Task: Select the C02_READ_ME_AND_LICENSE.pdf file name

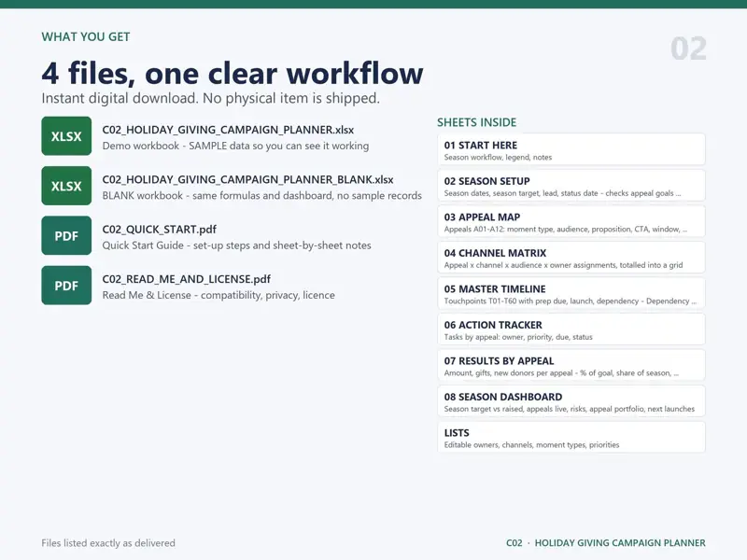Action: [186, 279]
